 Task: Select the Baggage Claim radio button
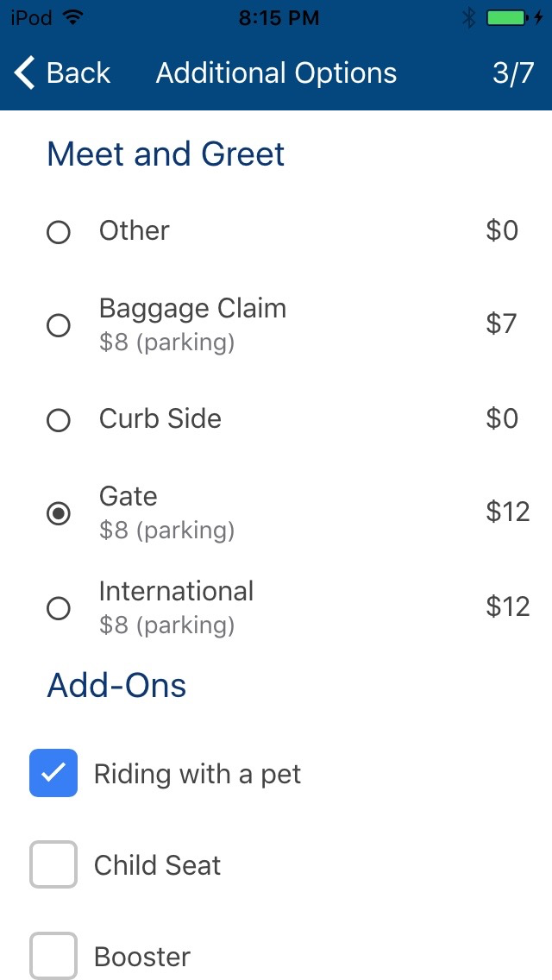tap(59, 325)
